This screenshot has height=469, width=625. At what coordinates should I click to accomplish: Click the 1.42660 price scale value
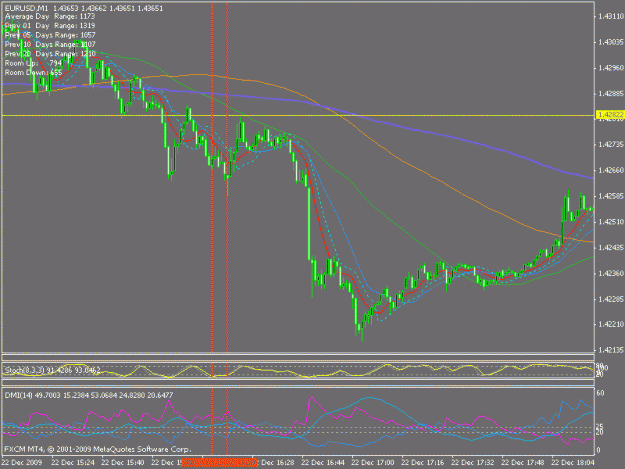coord(611,170)
